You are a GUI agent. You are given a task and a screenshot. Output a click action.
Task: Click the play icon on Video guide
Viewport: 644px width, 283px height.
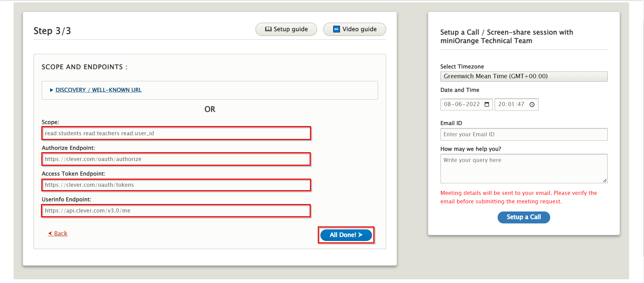336,29
